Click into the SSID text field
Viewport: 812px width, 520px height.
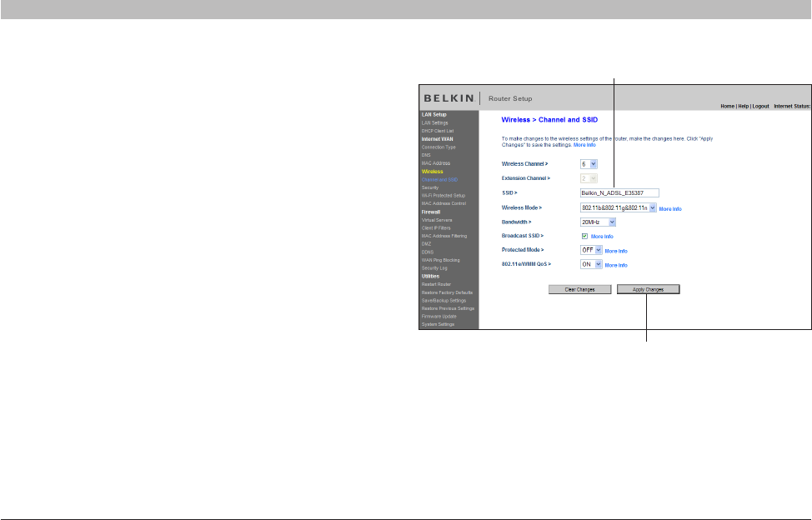click(x=619, y=193)
